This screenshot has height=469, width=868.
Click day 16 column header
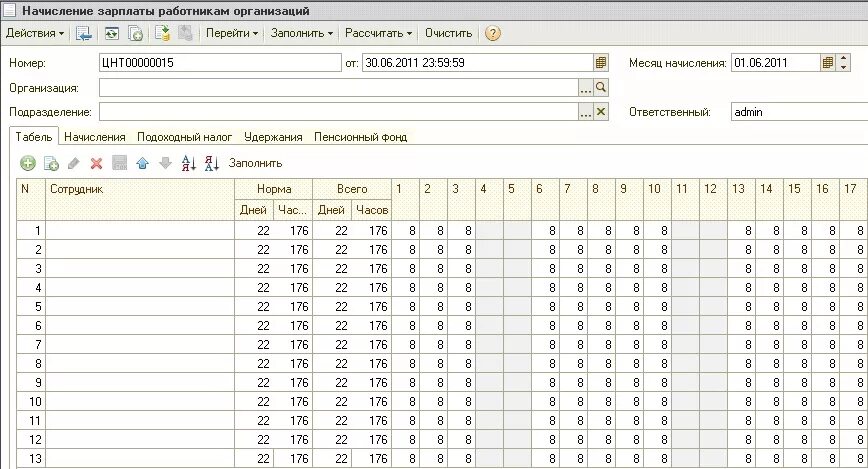[825, 199]
